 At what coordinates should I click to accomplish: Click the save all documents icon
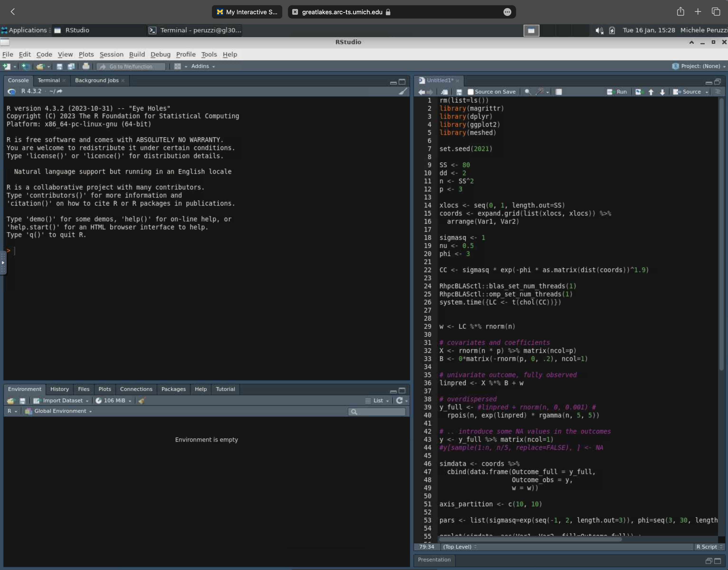[x=71, y=66]
